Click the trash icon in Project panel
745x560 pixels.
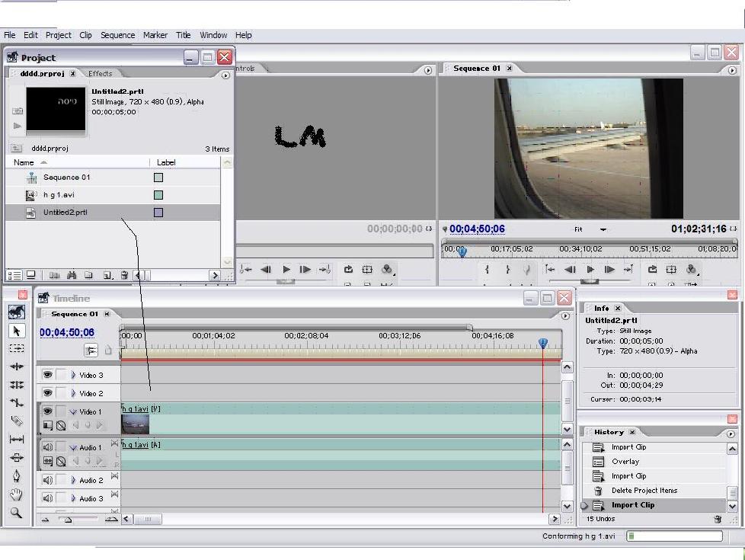(124, 275)
